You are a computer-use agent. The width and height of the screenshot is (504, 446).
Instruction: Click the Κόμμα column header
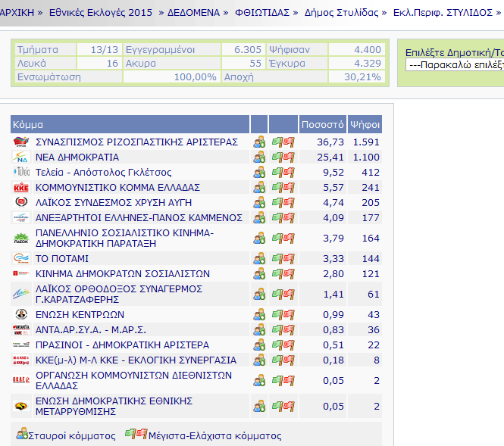tap(130, 124)
